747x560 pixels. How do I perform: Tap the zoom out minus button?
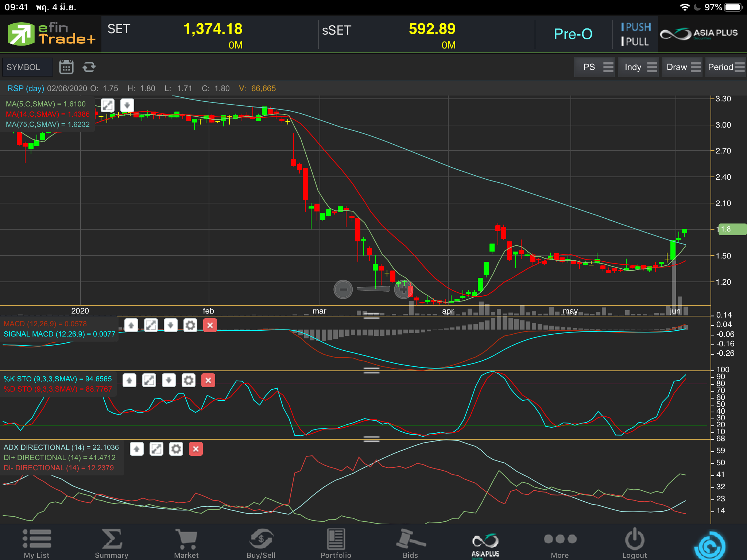click(x=343, y=289)
